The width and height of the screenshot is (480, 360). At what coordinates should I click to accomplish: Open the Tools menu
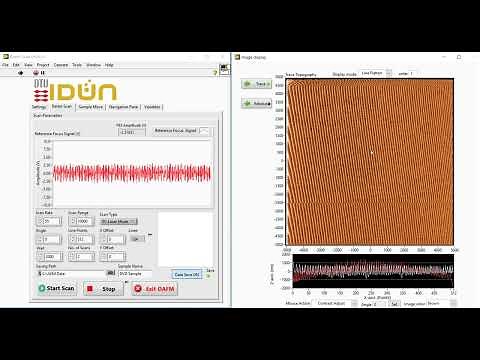77,65
